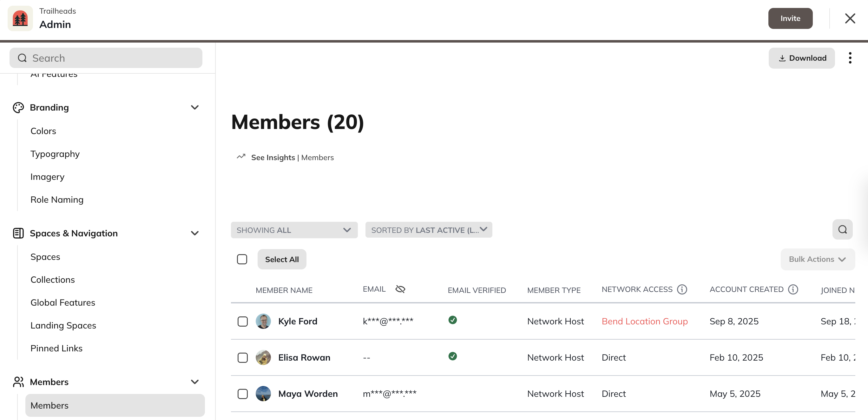
Task: Click Kyle Ford's avatar
Action: coord(263,321)
